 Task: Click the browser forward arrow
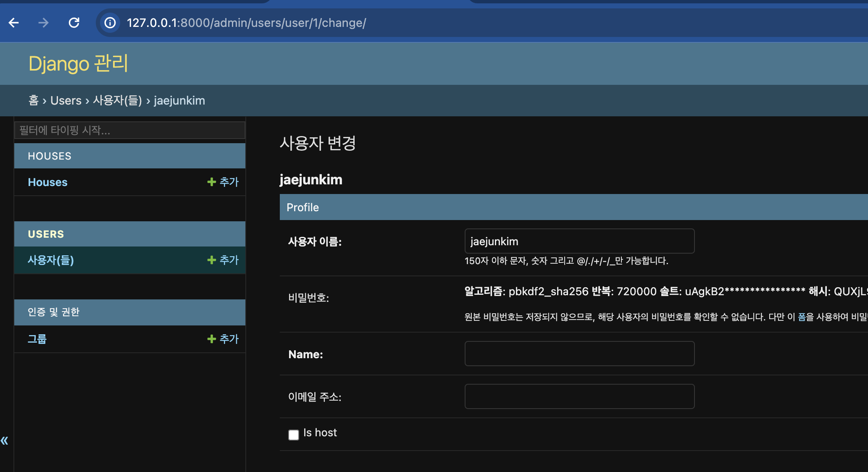click(43, 23)
